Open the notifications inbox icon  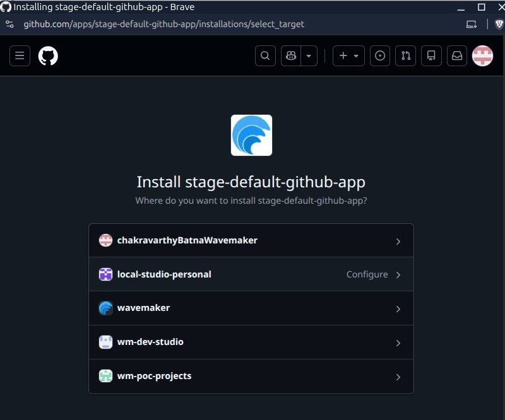[x=456, y=55]
